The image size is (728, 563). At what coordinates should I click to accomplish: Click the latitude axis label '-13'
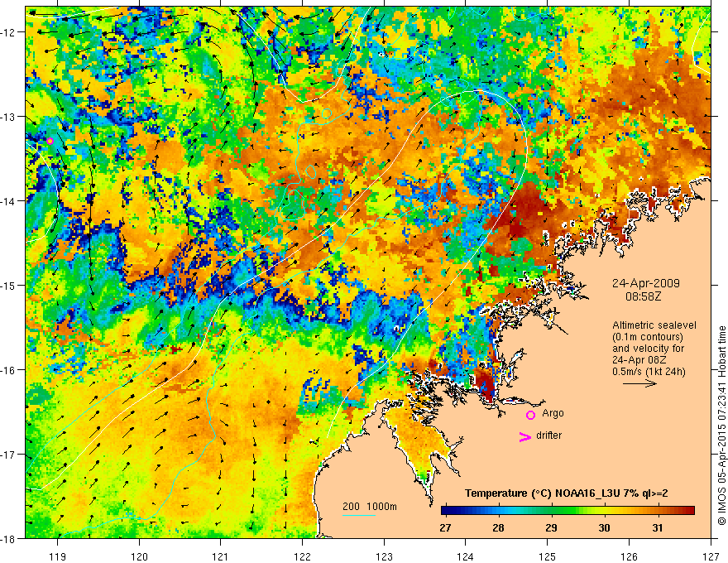[x=9, y=117]
